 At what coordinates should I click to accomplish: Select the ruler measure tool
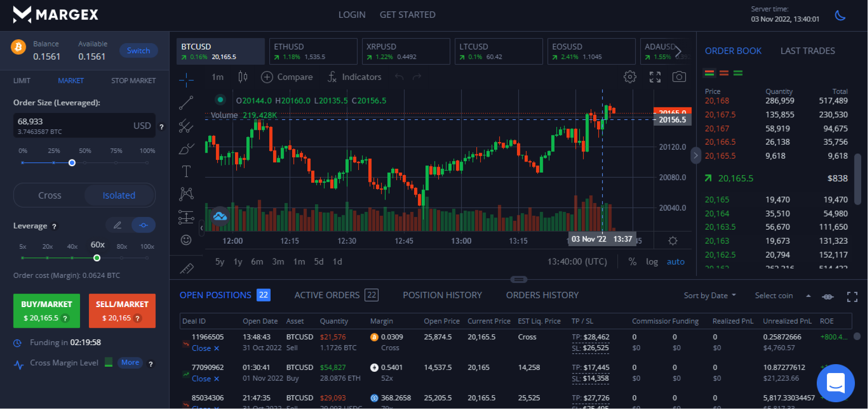coord(187,268)
